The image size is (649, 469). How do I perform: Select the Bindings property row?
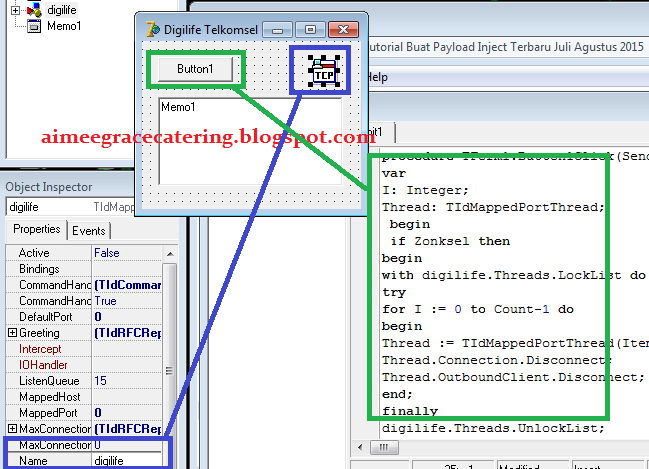84,269
